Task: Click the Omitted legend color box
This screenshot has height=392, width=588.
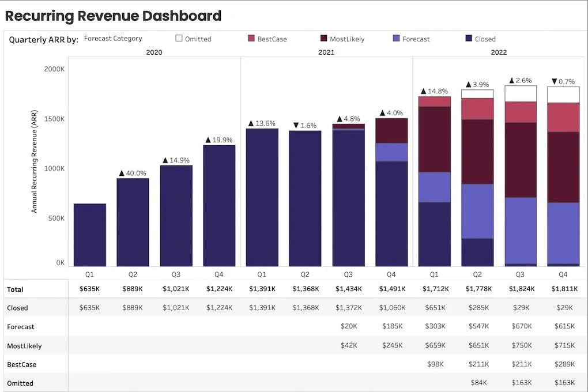Action: tap(179, 38)
